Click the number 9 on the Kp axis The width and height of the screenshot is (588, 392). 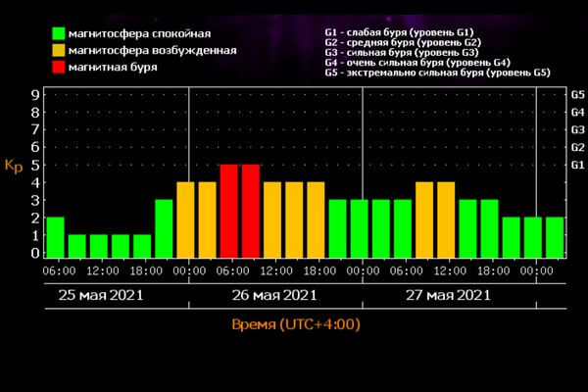tap(35, 95)
